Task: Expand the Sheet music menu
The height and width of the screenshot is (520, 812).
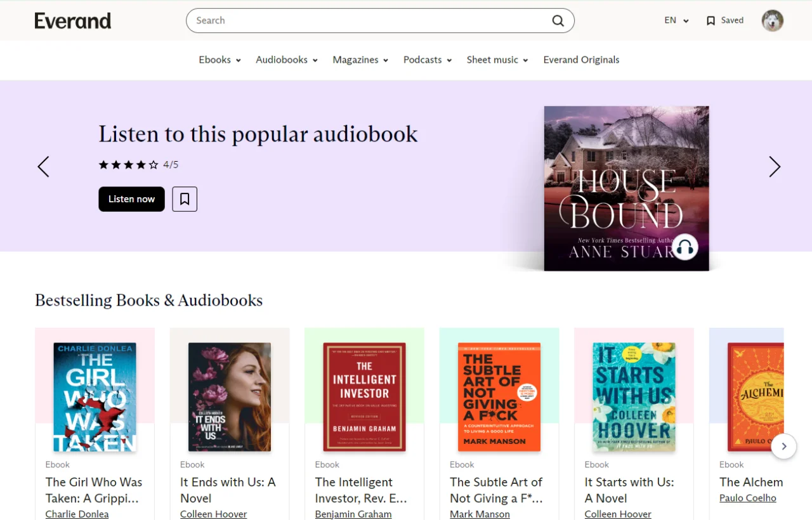Action: pyautogui.click(x=497, y=60)
